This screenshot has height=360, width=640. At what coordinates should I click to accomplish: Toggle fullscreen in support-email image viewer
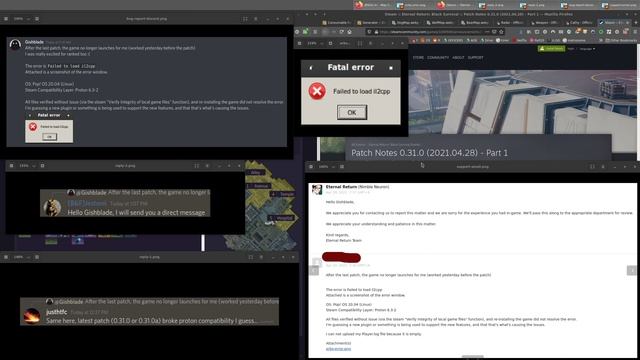(592, 167)
